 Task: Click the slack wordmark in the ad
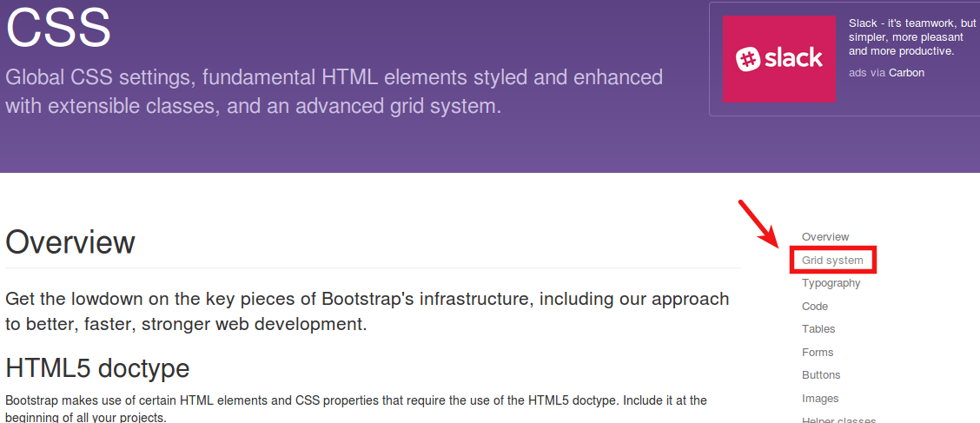coord(792,58)
